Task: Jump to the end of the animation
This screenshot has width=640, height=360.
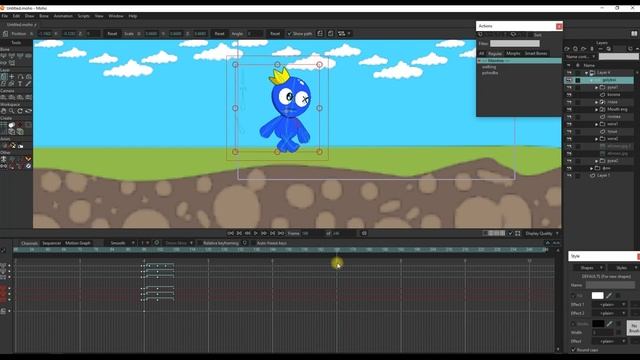Action: (x=281, y=233)
